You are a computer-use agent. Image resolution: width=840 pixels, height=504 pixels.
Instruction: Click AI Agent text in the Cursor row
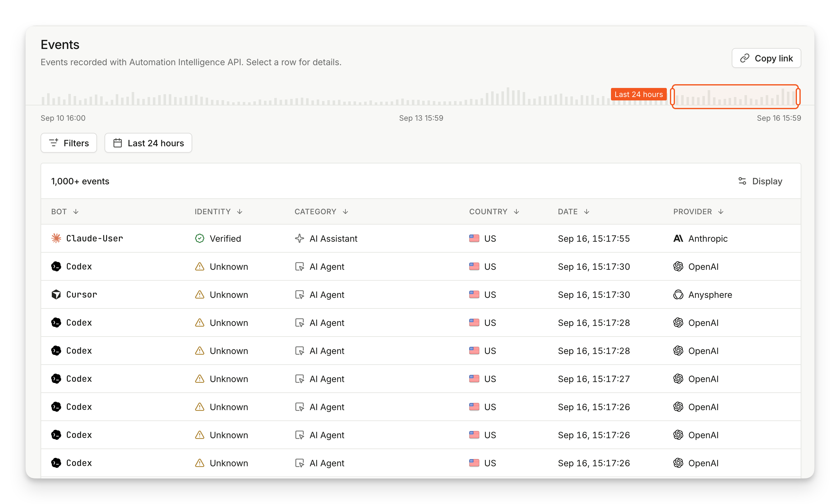click(x=327, y=294)
